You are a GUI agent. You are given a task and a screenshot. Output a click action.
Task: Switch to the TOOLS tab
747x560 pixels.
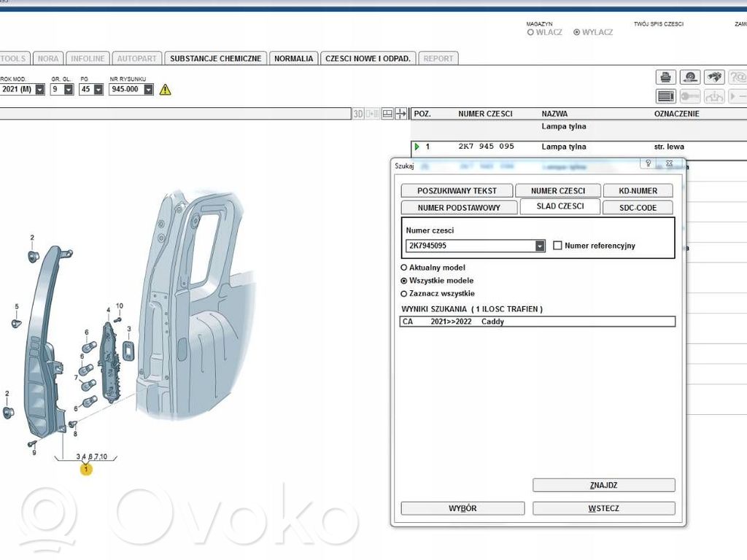tap(13, 58)
